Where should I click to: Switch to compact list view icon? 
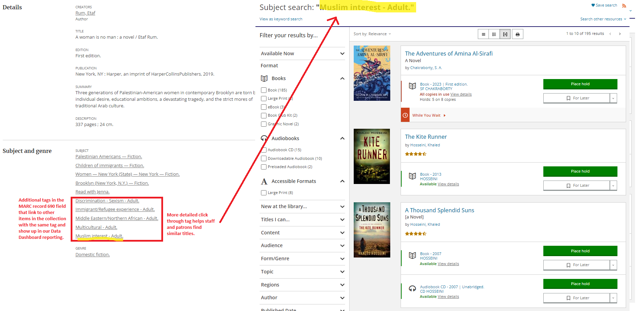pyautogui.click(x=483, y=34)
